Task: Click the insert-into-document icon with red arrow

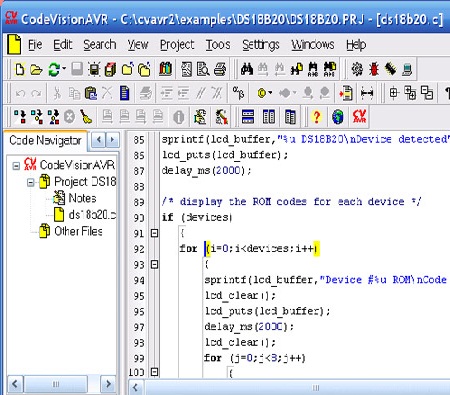Action: coord(346,93)
